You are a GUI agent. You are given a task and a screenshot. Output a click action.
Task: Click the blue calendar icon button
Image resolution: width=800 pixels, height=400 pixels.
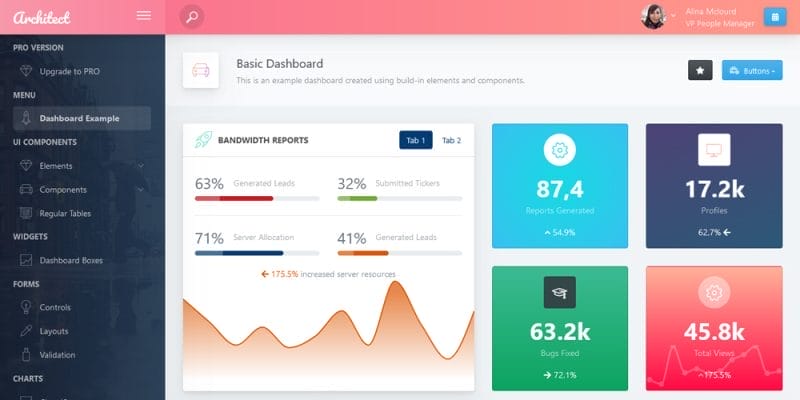775,17
